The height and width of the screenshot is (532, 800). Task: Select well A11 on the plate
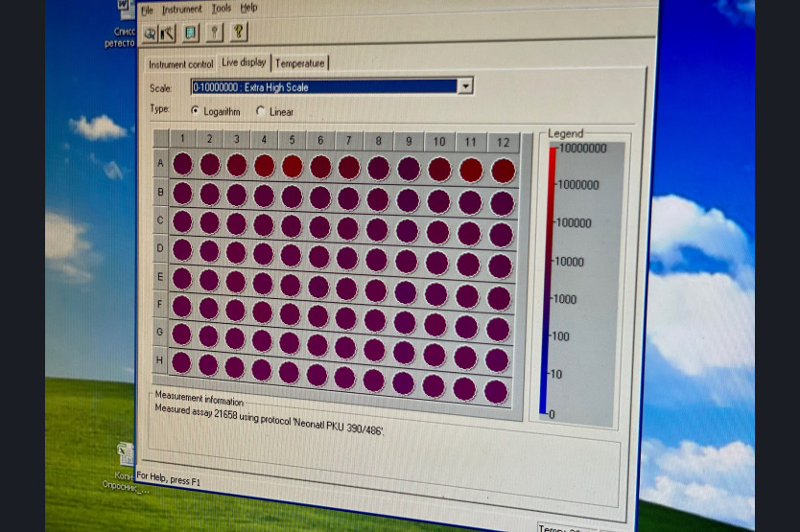coord(471,171)
